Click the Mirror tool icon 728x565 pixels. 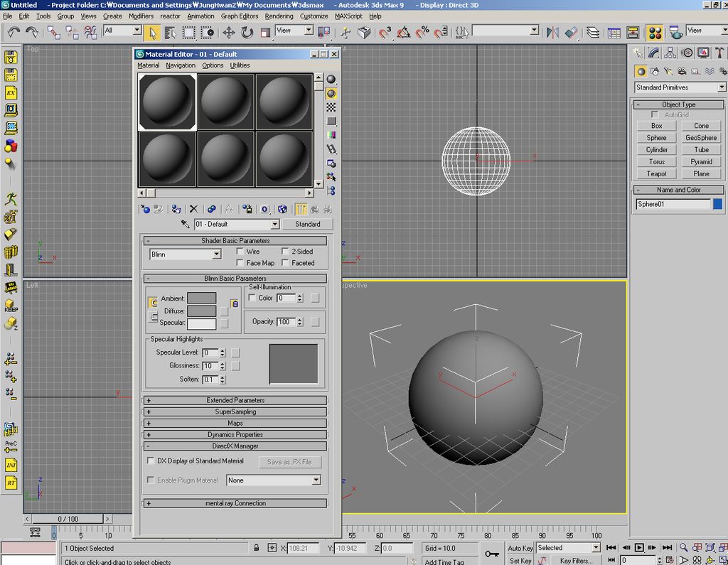pos(552,33)
